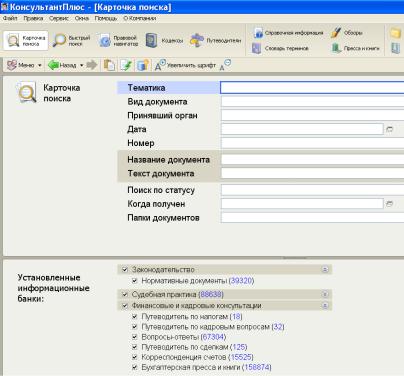The height and width of the screenshot is (376, 404).
Task: Click into the Поиск по статусу field
Action: click(x=312, y=190)
